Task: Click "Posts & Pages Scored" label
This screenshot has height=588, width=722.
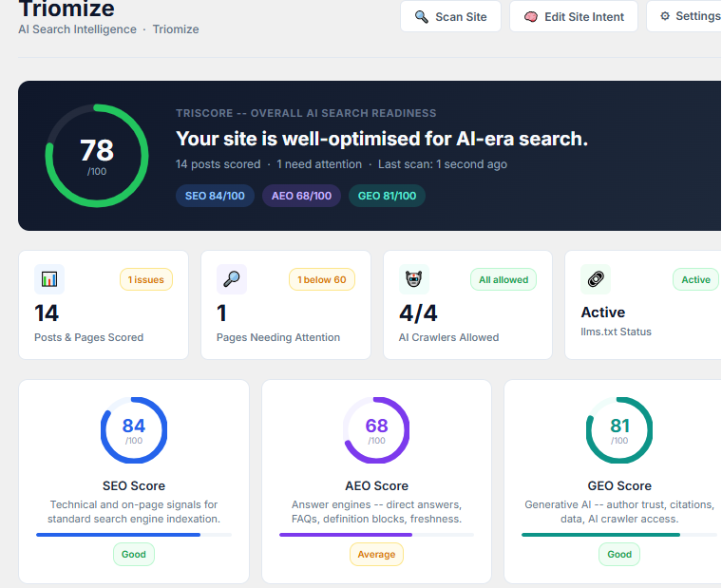Action: tap(89, 337)
